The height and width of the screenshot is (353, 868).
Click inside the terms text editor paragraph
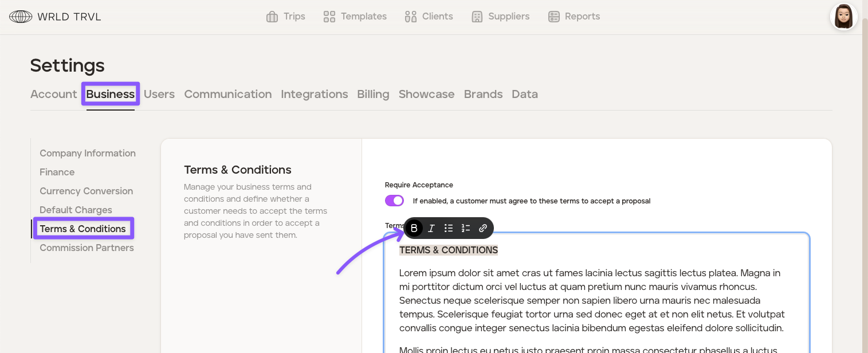click(x=590, y=300)
